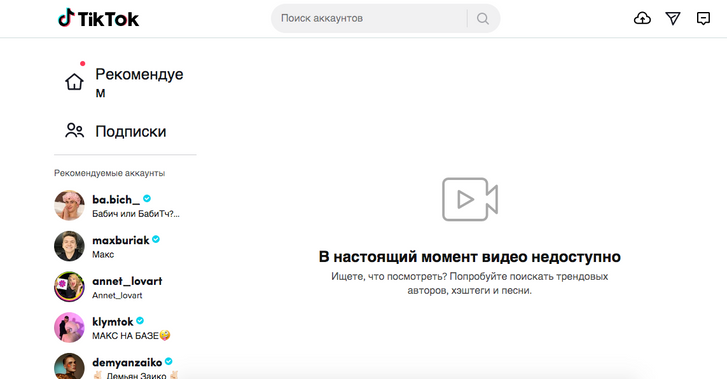The height and width of the screenshot is (379, 727).
Task: Open demyanzaiko profile avatar
Action: point(69,366)
